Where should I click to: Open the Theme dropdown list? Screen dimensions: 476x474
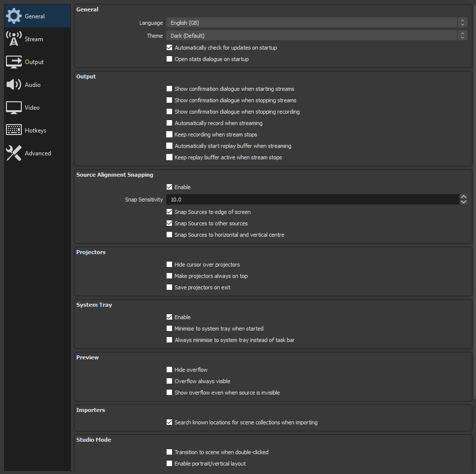point(316,36)
